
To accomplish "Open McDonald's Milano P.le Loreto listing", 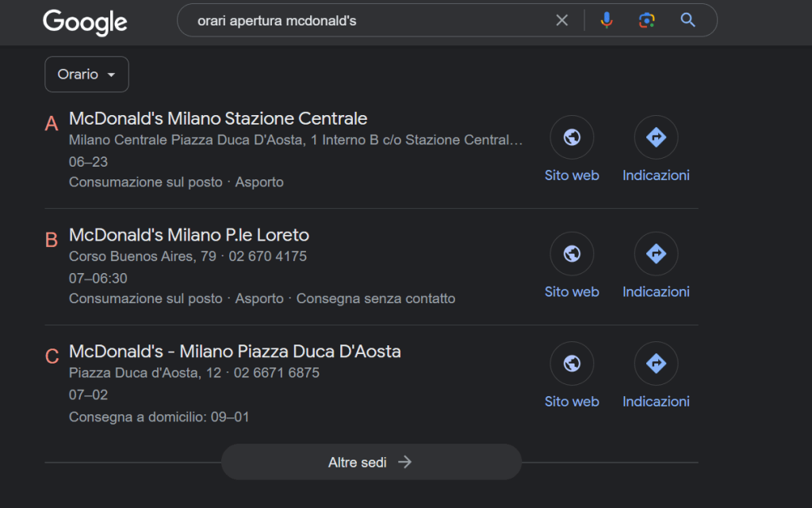I will tap(189, 236).
